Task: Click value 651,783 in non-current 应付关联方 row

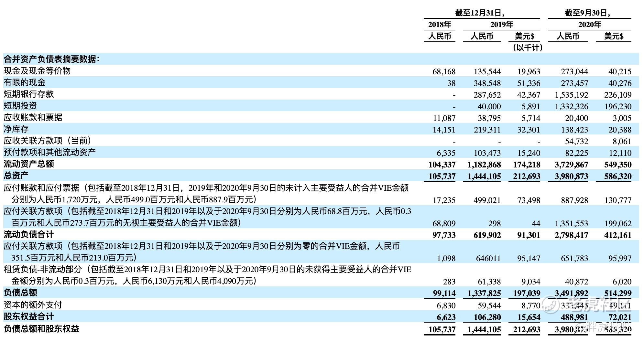Action: click(x=574, y=258)
